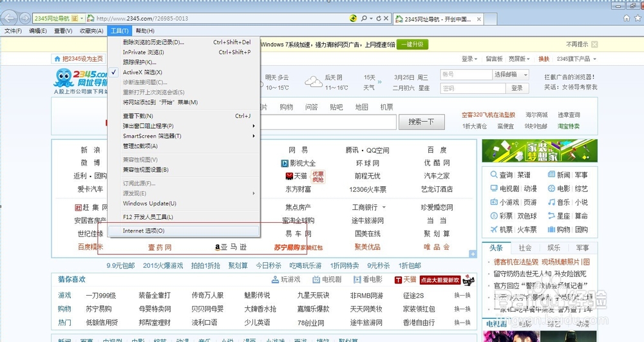This screenshot has width=644, height=342.
Task: Open 登录 dropdown at top right
Action: click(469, 59)
